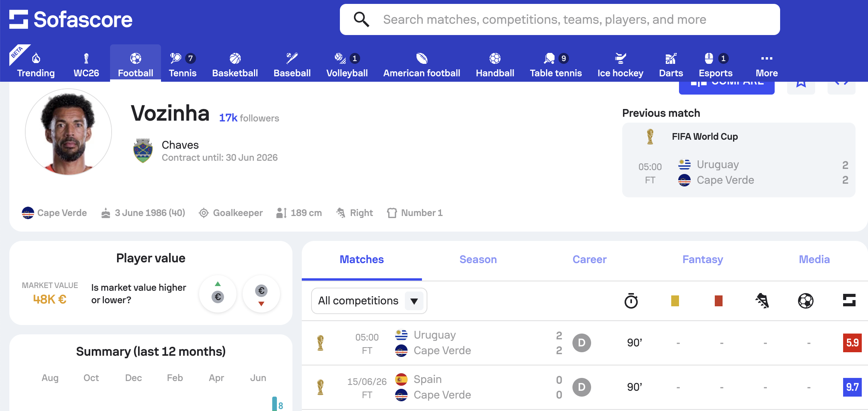
Task: Expand the All competitions dropdown
Action: [x=369, y=300]
